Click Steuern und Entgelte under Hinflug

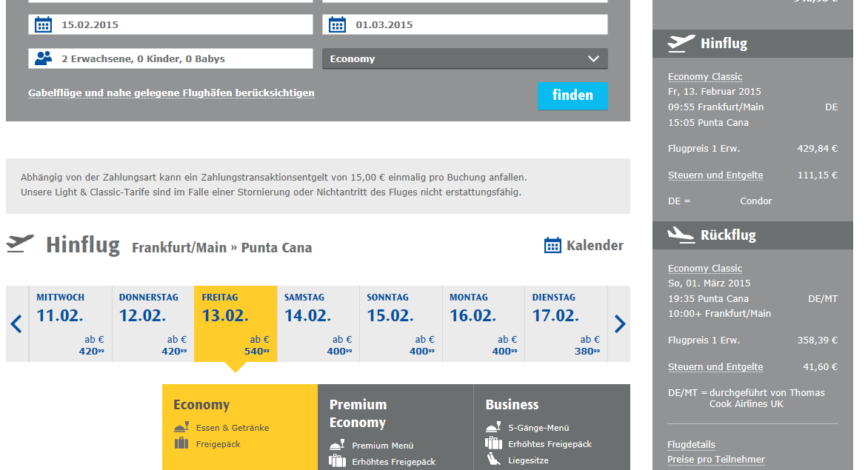[x=715, y=175]
